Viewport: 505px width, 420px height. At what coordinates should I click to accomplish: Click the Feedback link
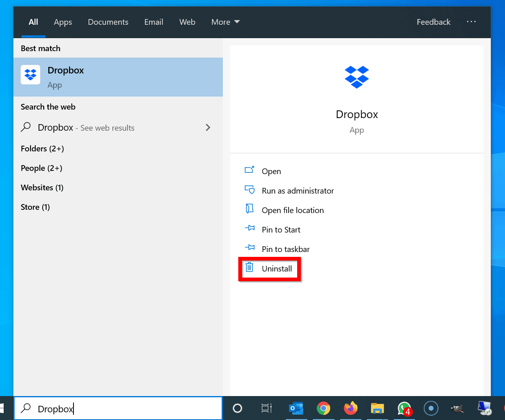[433, 22]
